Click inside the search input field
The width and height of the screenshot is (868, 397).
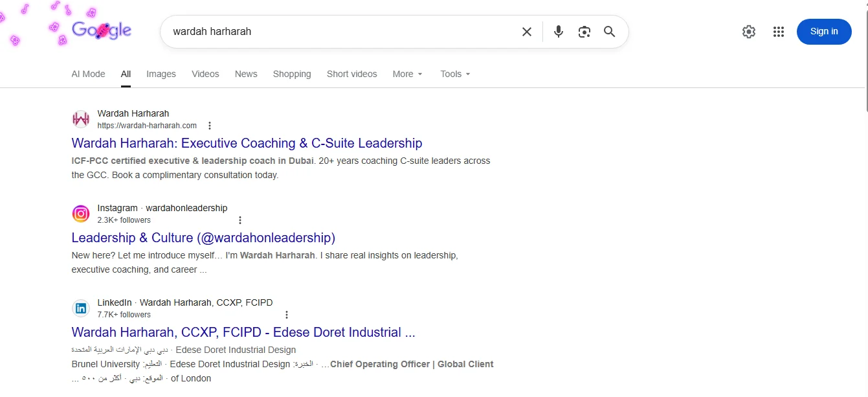(x=343, y=32)
